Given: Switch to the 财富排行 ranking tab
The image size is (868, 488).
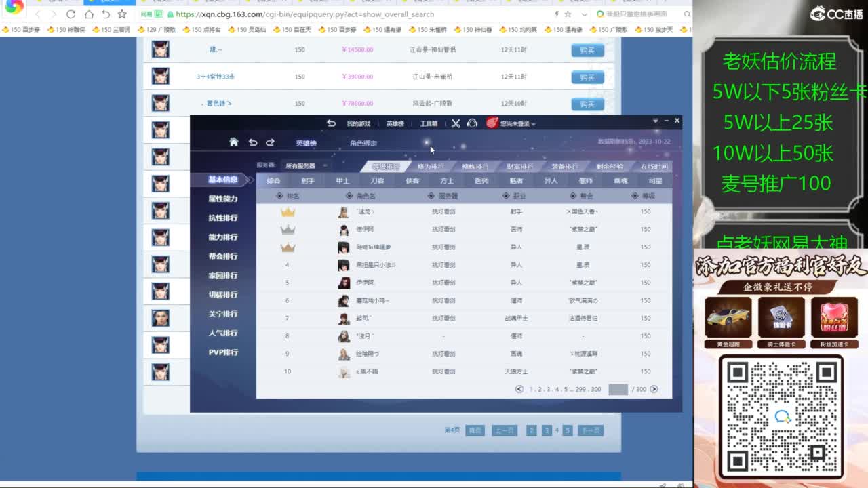Looking at the screenshot, I should point(520,167).
